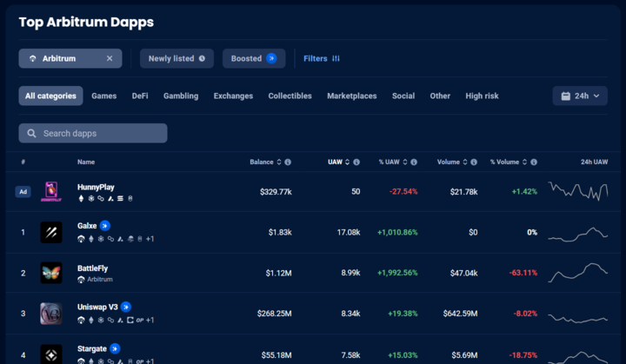Open the Galxe dapp logo

(51, 232)
